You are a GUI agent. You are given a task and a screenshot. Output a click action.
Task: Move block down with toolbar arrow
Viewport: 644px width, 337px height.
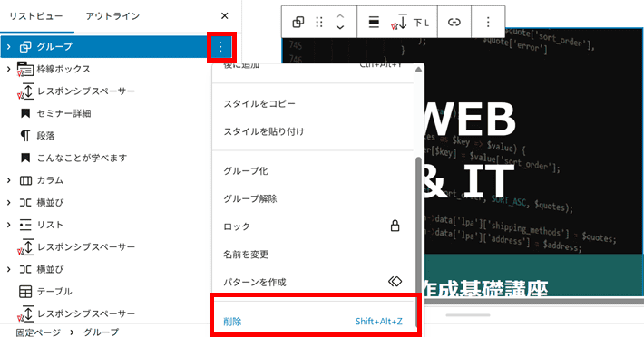point(339,27)
